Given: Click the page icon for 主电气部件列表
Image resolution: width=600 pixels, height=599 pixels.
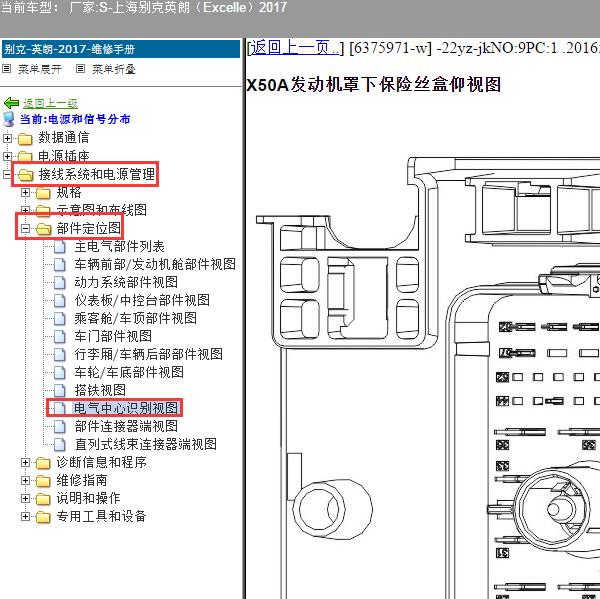Looking at the screenshot, I should pos(60,247).
